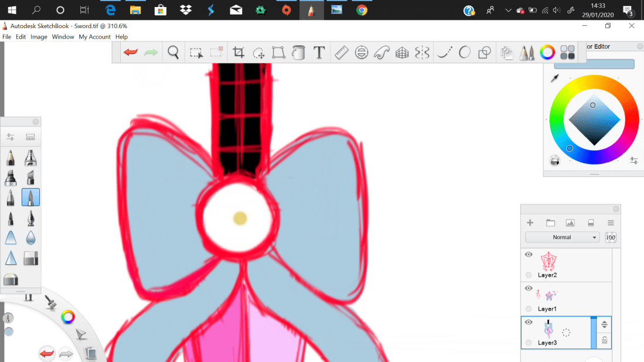Image resolution: width=644 pixels, height=362 pixels.
Task: Hide Layer2 using its eye icon
Action: point(529,254)
